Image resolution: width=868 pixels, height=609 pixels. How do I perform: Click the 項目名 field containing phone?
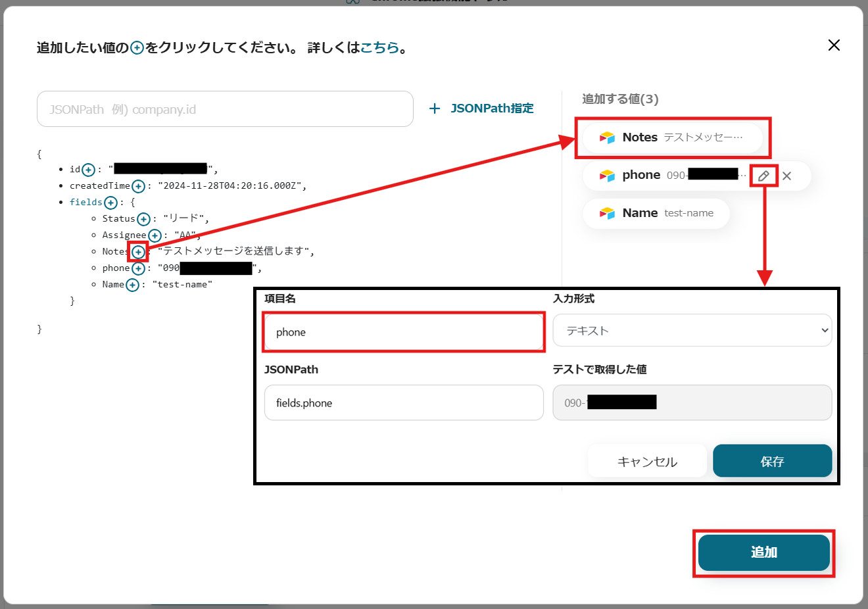click(x=404, y=332)
